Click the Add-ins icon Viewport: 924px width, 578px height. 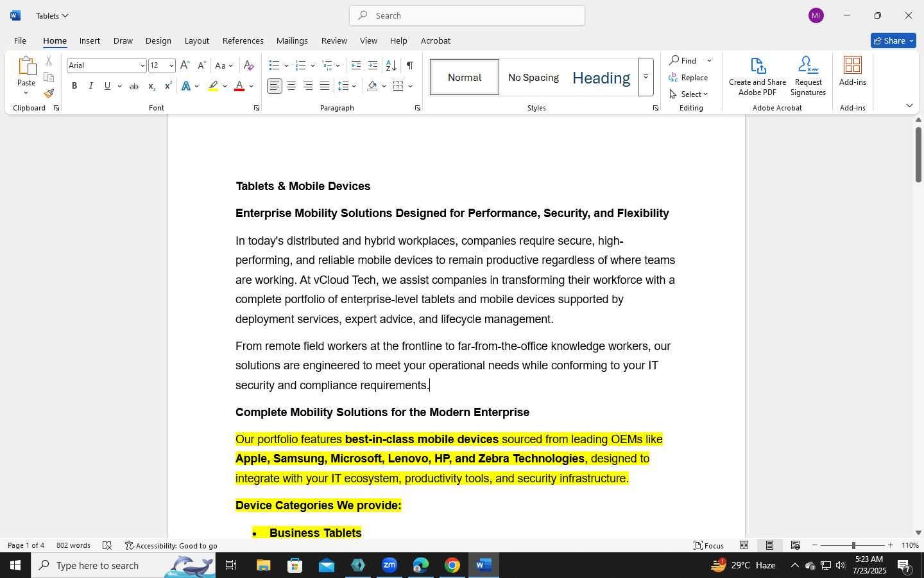click(853, 71)
